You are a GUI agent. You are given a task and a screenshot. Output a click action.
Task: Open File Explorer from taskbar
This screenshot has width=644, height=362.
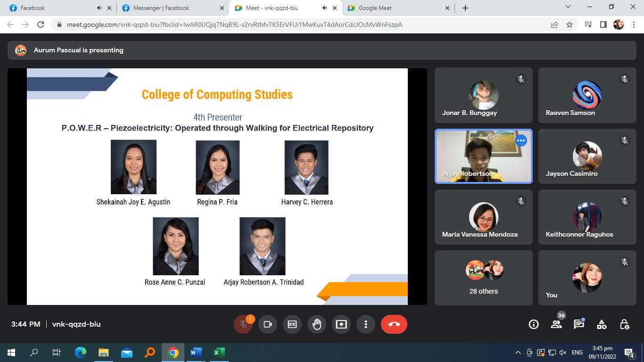click(x=104, y=353)
